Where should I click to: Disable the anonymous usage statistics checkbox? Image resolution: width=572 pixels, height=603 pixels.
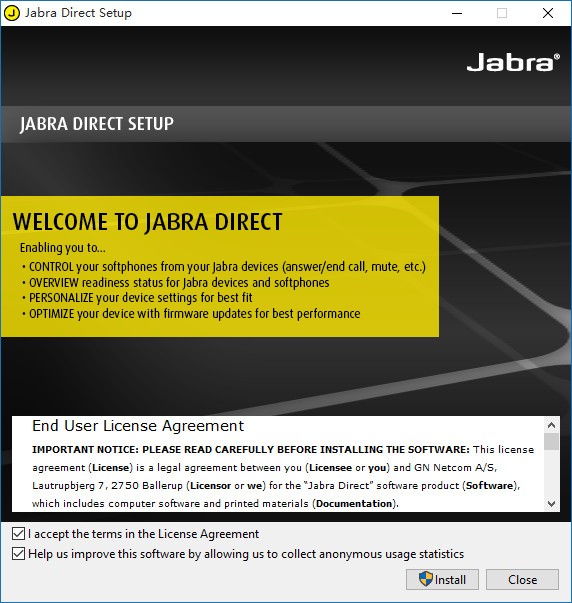coord(18,554)
